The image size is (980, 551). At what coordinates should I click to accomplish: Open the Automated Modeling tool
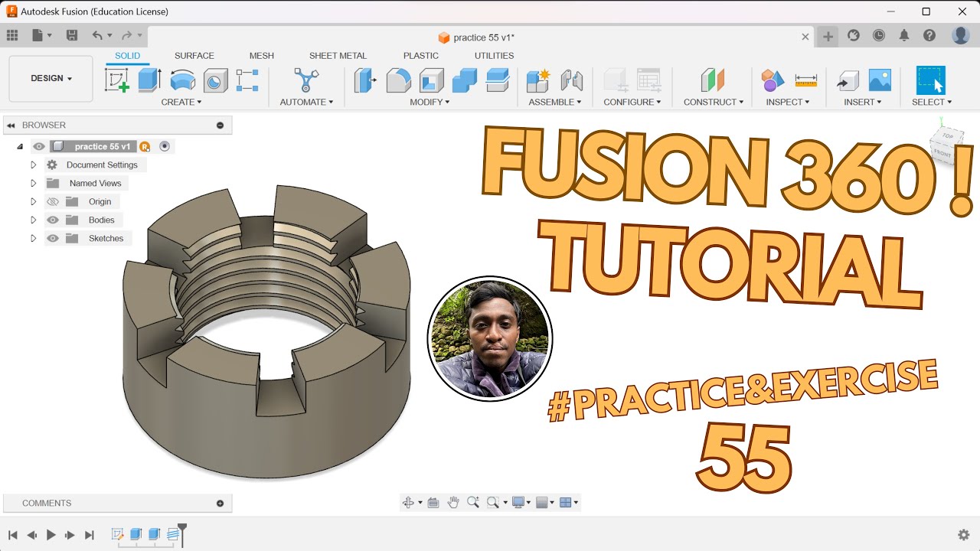(x=306, y=80)
